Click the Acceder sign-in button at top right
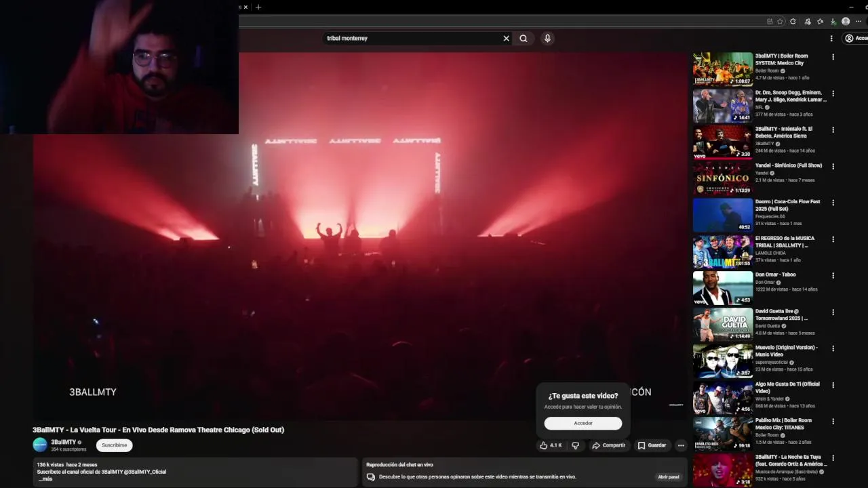868x488 pixels. click(x=856, y=39)
